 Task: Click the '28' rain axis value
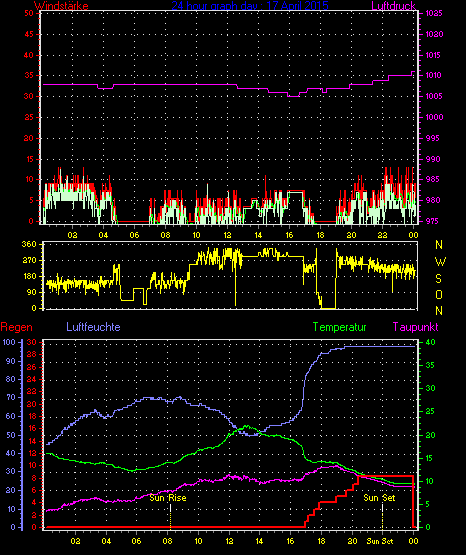coord(31,354)
